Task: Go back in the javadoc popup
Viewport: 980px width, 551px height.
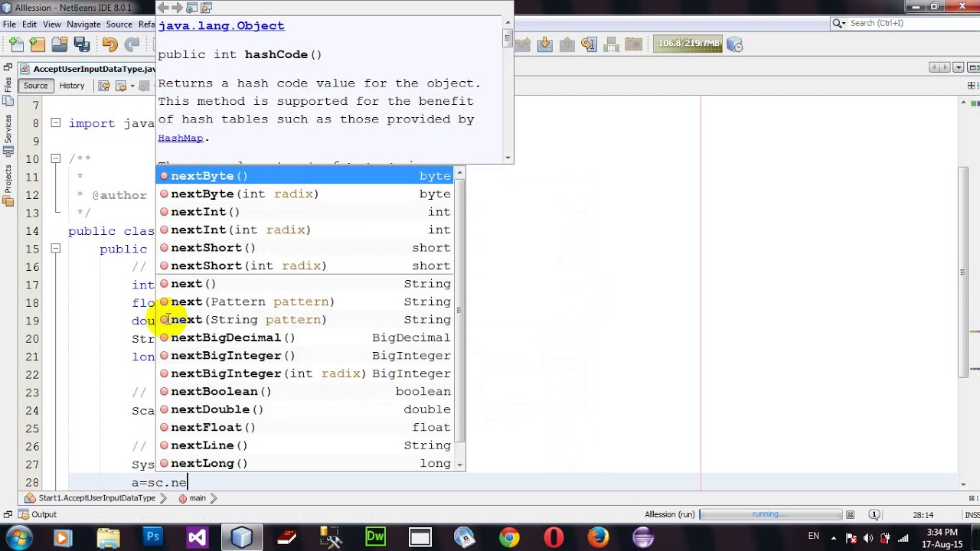Action: click(x=163, y=8)
